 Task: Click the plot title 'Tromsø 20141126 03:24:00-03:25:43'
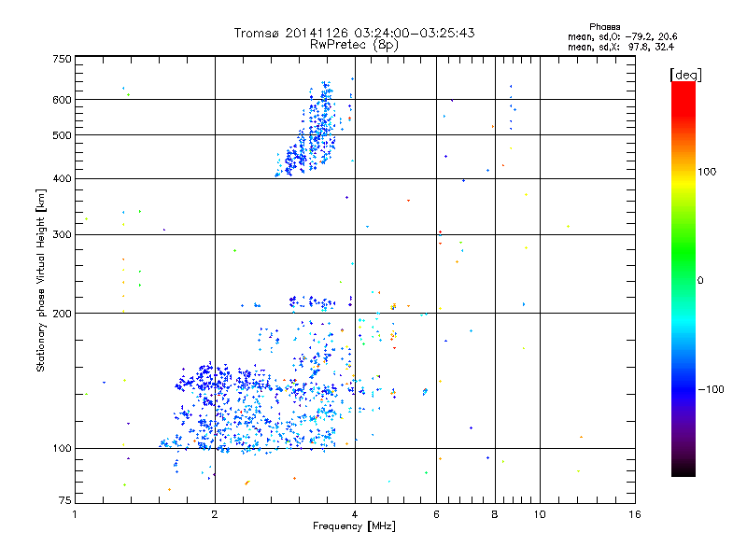point(354,33)
